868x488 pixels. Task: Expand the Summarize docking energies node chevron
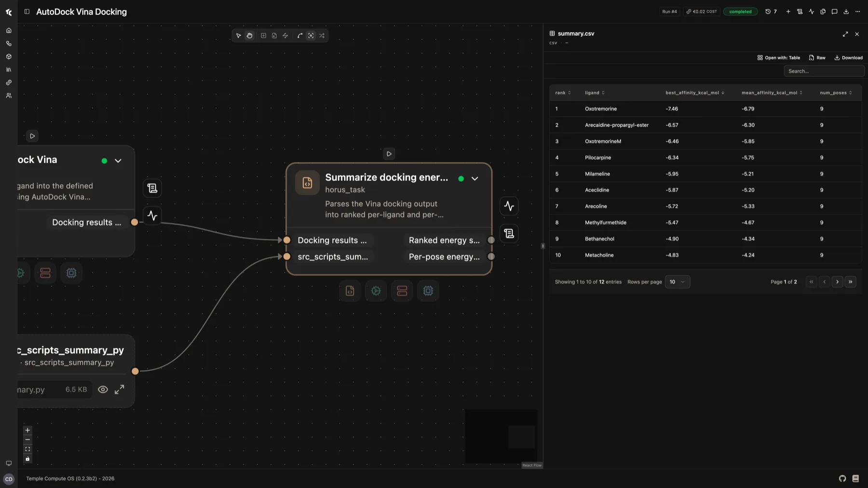[475, 178]
